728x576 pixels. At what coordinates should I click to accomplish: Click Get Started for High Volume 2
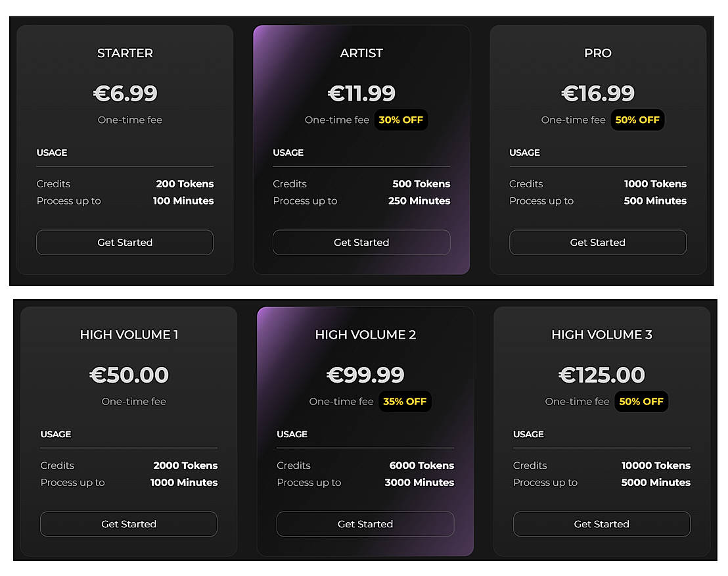coord(365,524)
